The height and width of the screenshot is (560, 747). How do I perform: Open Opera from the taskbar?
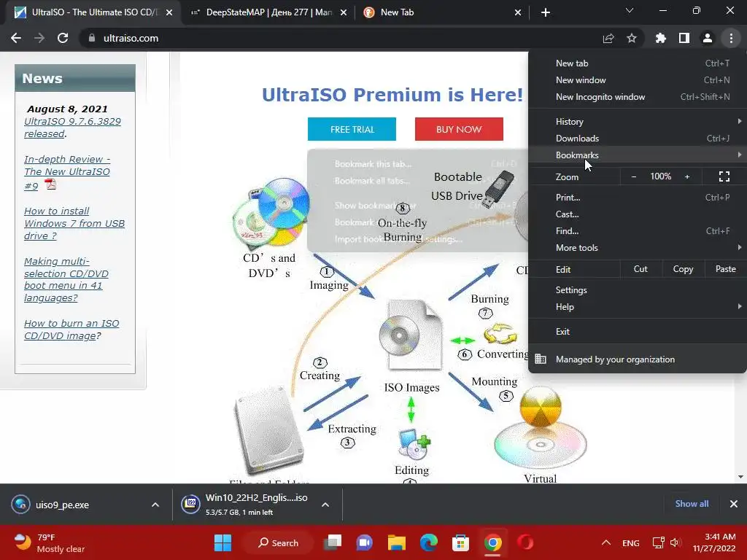point(525,542)
